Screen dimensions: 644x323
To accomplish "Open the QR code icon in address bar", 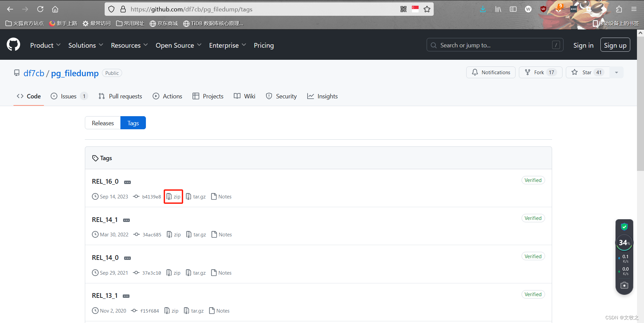I will (404, 9).
